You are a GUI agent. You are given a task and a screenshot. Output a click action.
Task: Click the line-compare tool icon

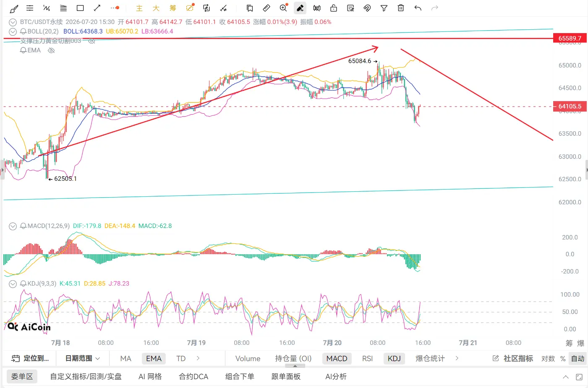coord(223,8)
